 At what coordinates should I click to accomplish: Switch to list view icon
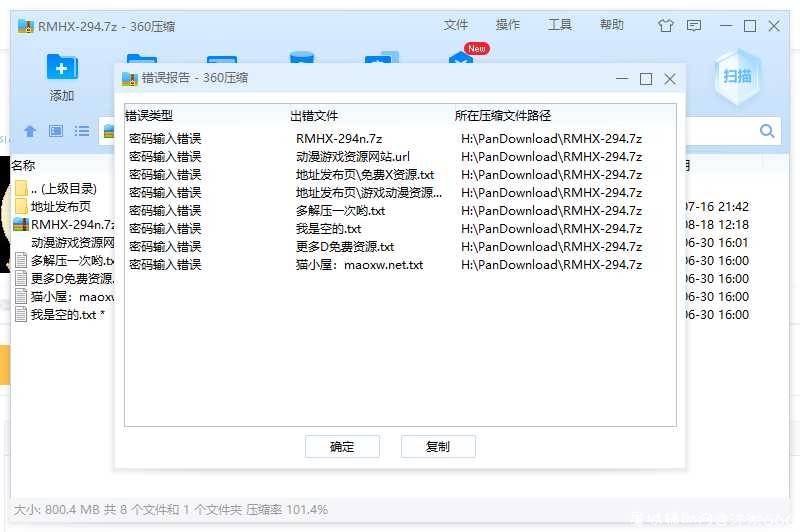(82, 131)
